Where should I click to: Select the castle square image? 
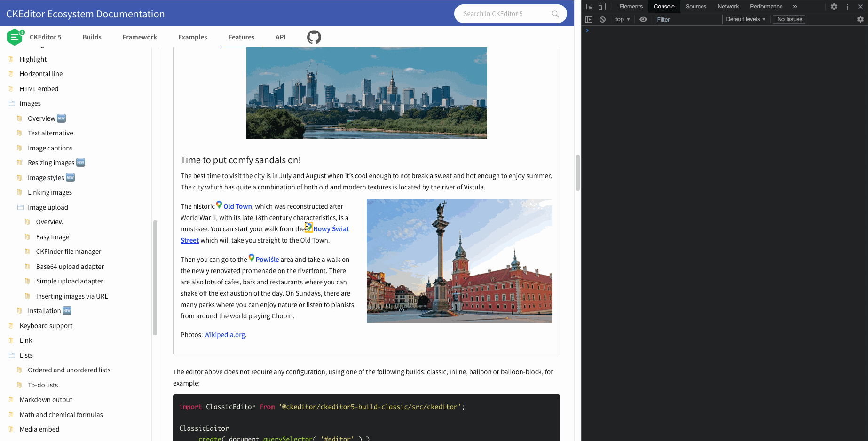pyautogui.click(x=459, y=261)
